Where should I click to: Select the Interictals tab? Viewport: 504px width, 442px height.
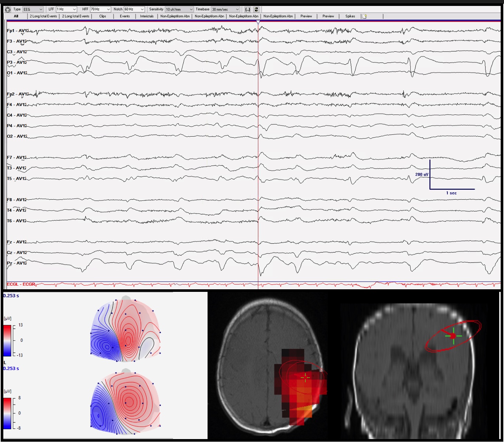(147, 16)
